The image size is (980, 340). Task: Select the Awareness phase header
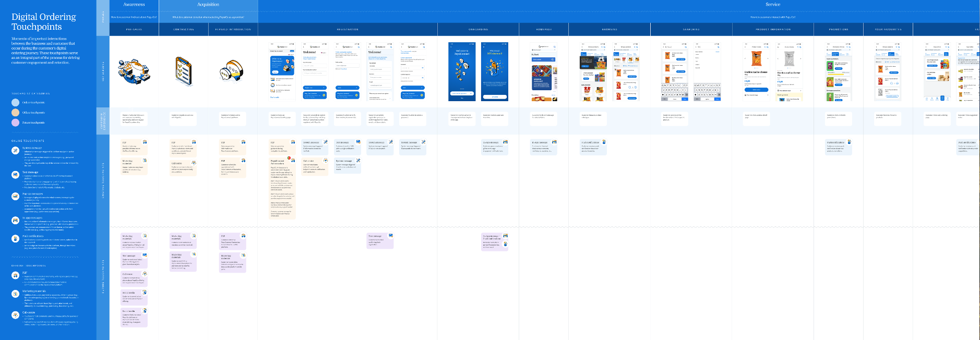(x=134, y=5)
